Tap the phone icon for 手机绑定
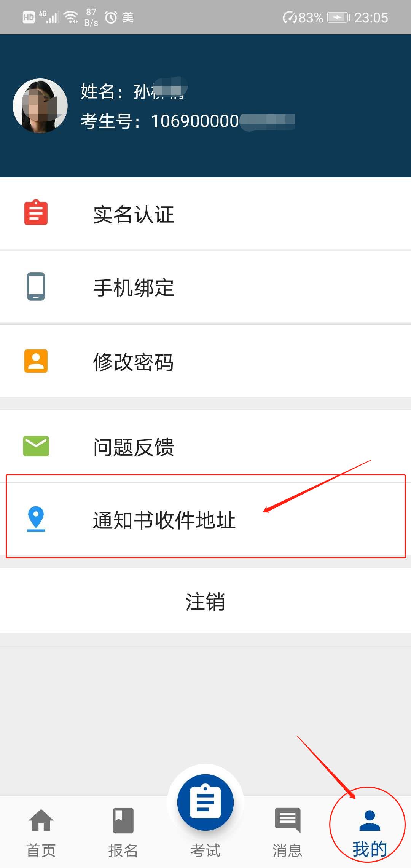The image size is (411, 868). click(36, 286)
